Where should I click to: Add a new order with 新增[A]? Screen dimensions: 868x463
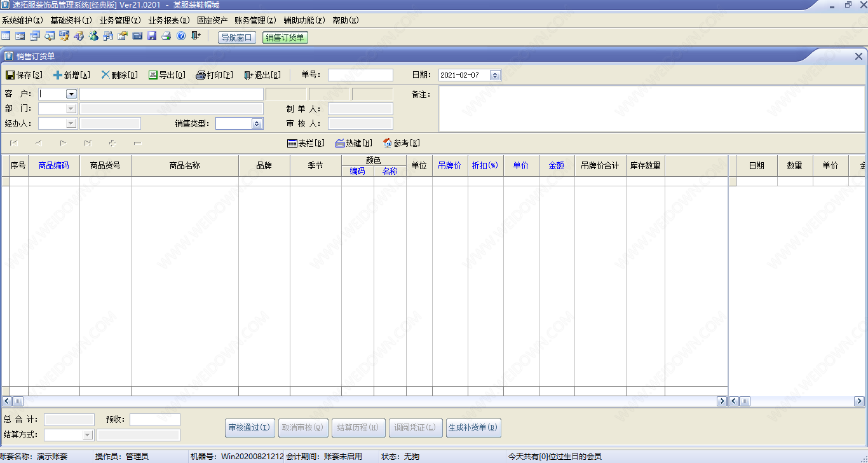pyautogui.click(x=72, y=75)
